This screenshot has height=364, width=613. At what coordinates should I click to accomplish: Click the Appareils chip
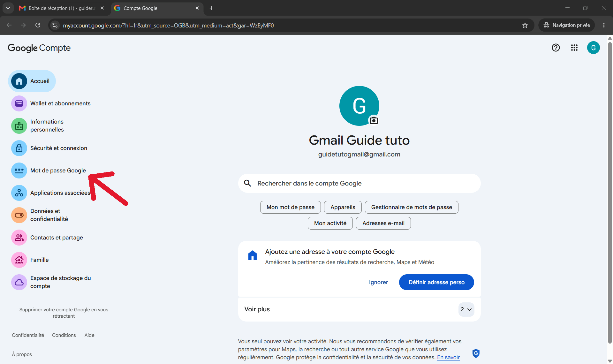point(343,207)
